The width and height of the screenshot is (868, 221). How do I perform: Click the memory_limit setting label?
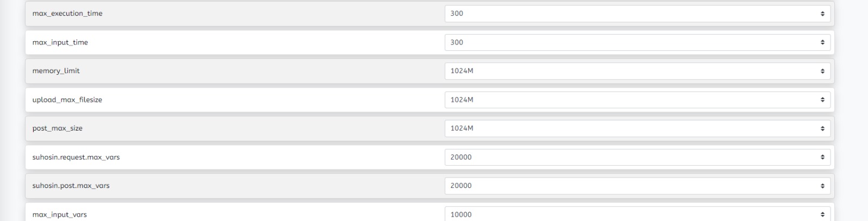click(x=56, y=71)
